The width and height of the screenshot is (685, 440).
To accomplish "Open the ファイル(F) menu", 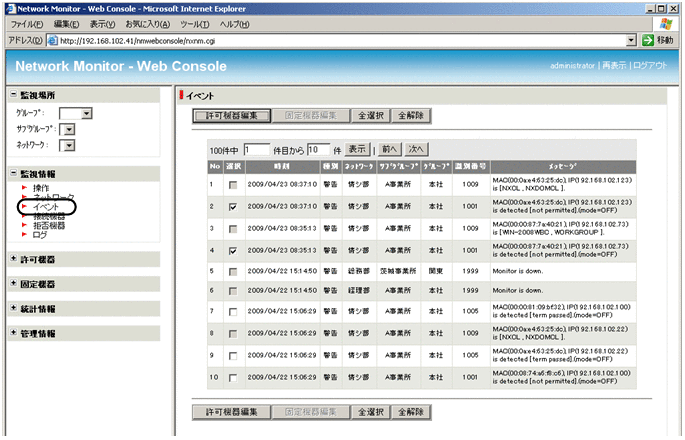I will tap(27, 23).
